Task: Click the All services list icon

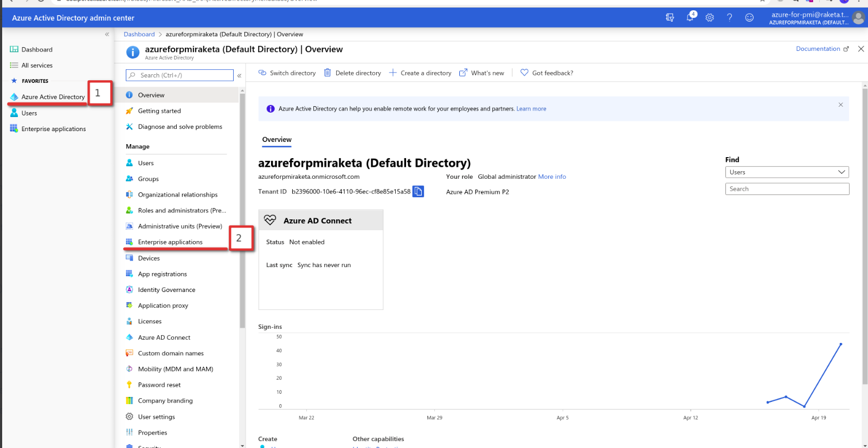Action: coord(14,65)
